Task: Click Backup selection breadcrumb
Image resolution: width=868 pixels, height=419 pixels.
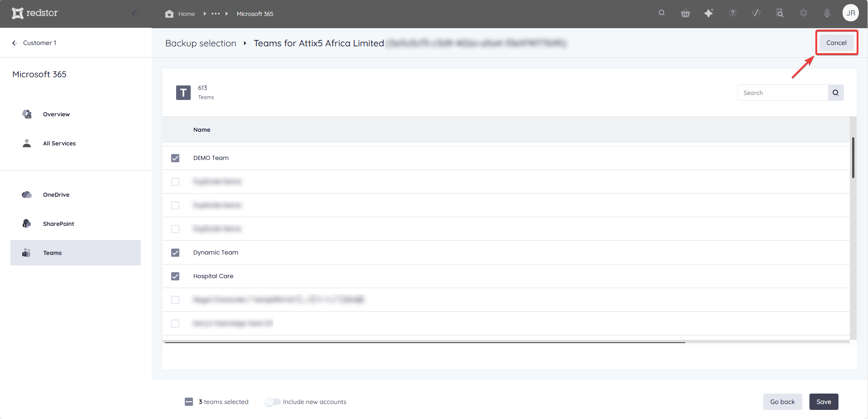Action: [201, 43]
